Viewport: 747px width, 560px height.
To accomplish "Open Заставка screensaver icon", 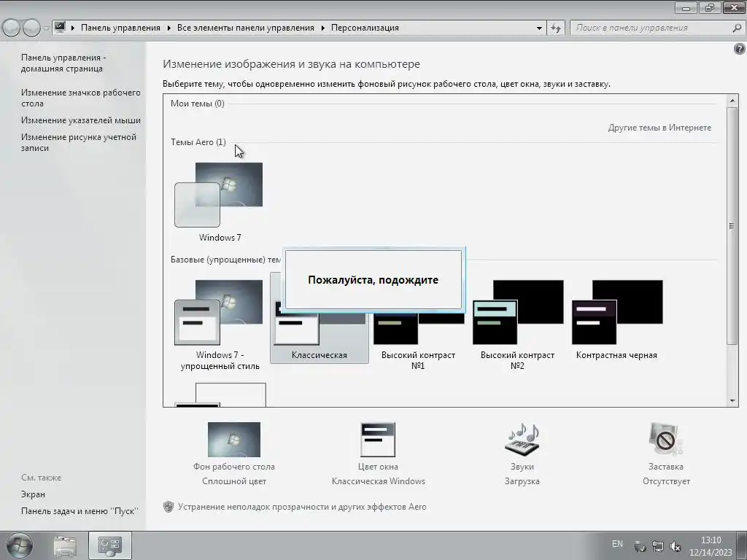I will pyautogui.click(x=666, y=440).
